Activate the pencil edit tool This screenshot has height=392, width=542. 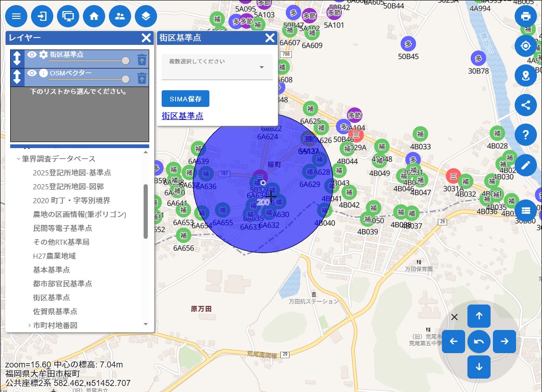point(525,165)
